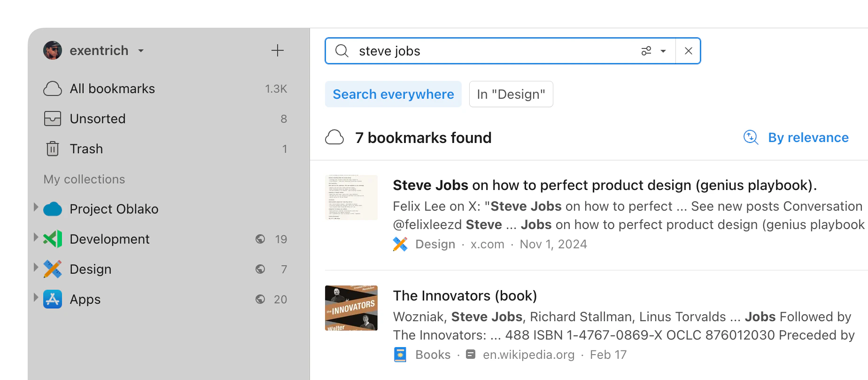The height and width of the screenshot is (380, 868).
Task: Expand the Project Oblako collection
Action: [36, 207]
